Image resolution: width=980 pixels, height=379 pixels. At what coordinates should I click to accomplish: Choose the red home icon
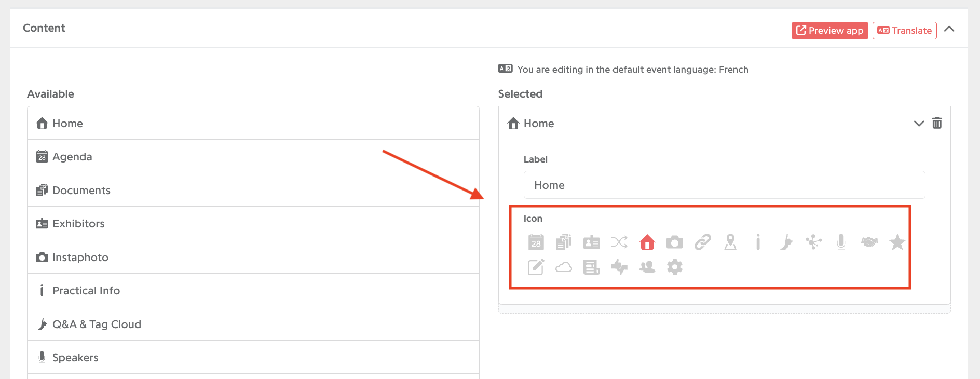click(x=647, y=242)
